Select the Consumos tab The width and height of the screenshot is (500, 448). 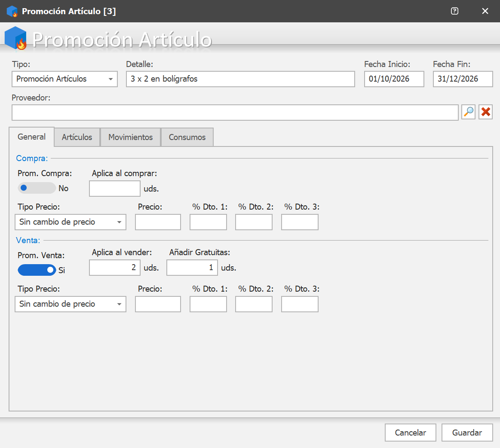tap(187, 137)
